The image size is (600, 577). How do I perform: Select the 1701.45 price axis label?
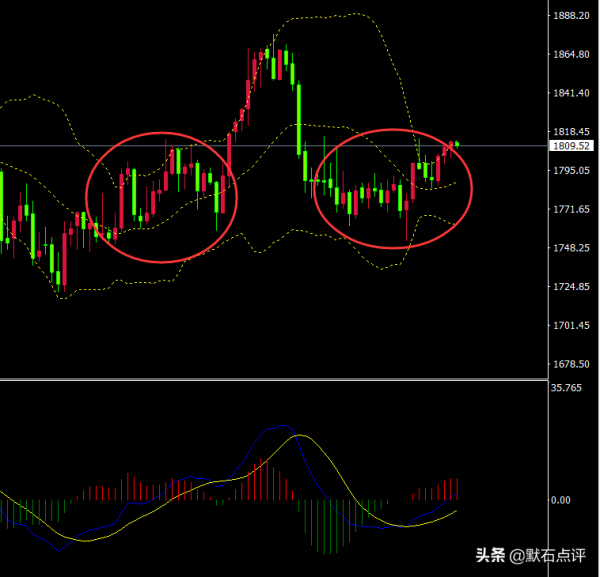tap(570, 327)
